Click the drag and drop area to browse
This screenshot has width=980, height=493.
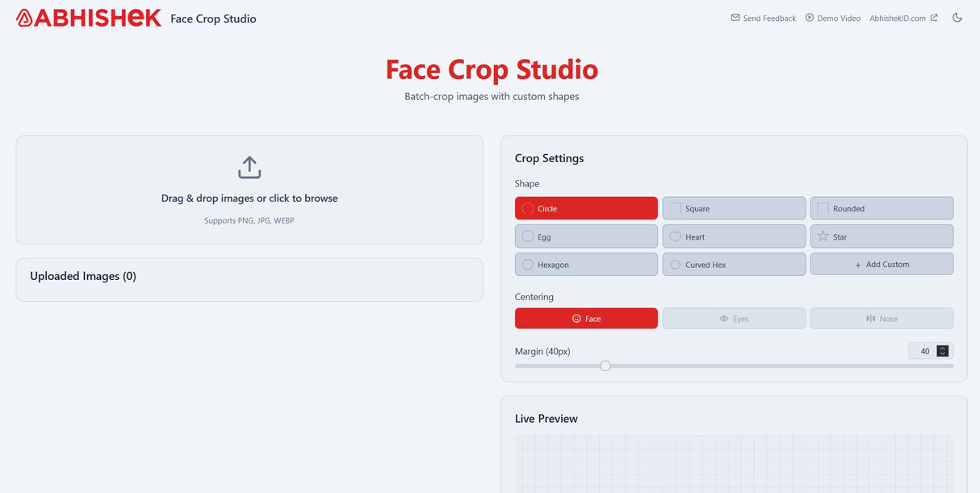pyautogui.click(x=249, y=190)
